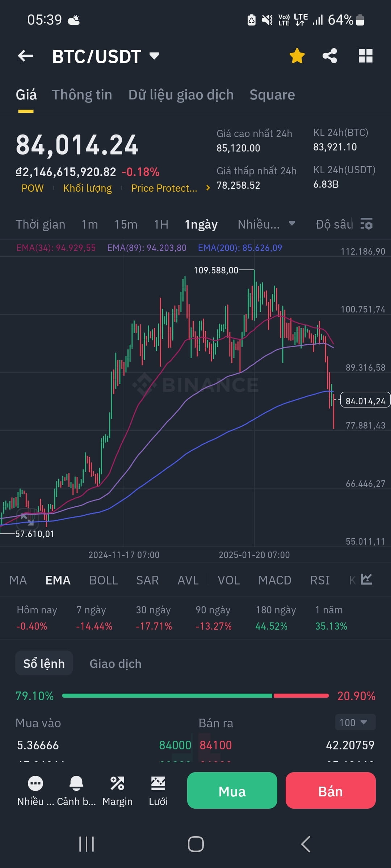Tap the back arrow icon
This screenshot has width=391, height=868.
click(x=25, y=56)
